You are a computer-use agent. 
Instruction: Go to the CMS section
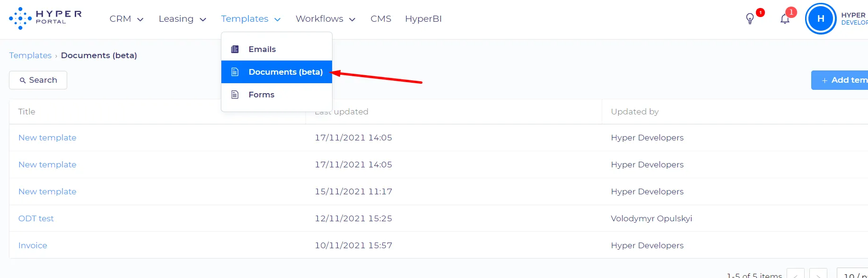click(381, 19)
